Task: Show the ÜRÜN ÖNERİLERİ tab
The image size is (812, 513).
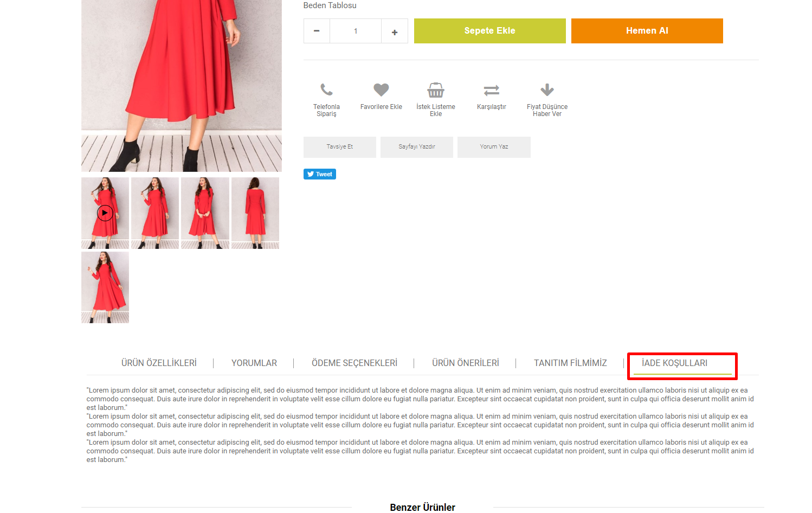Action: [466, 363]
